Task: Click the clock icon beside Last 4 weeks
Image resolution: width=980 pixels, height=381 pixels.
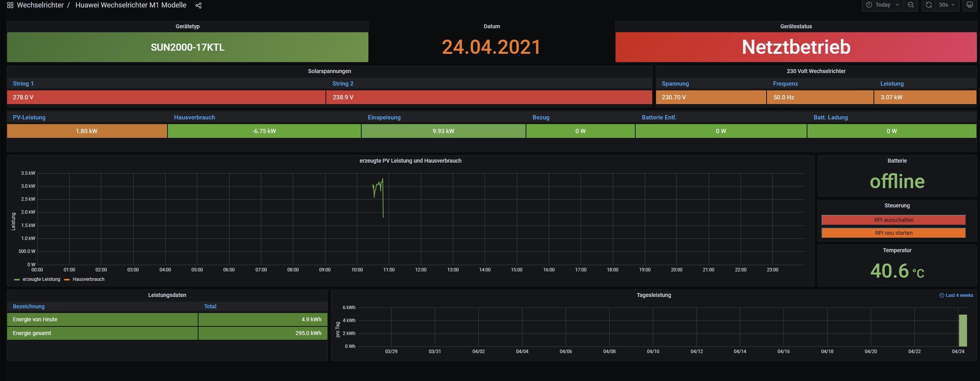Action: point(941,295)
